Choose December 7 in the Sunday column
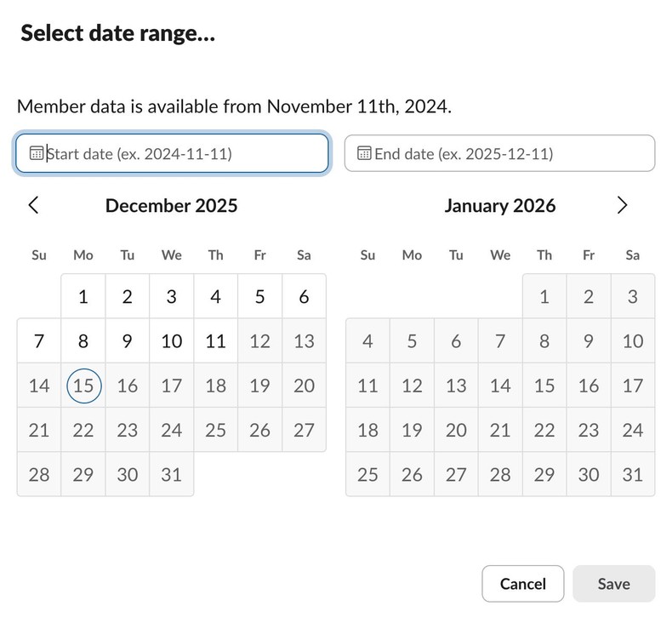 click(39, 341)
